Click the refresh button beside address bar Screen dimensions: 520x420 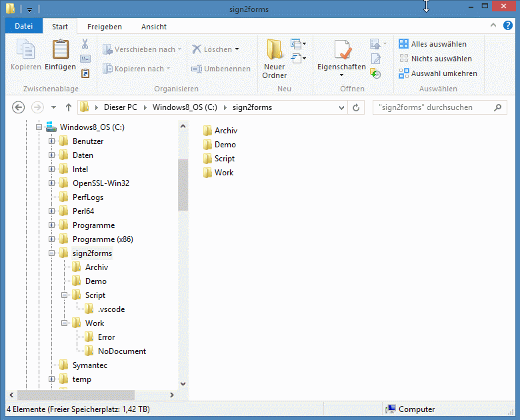[357, 107]
